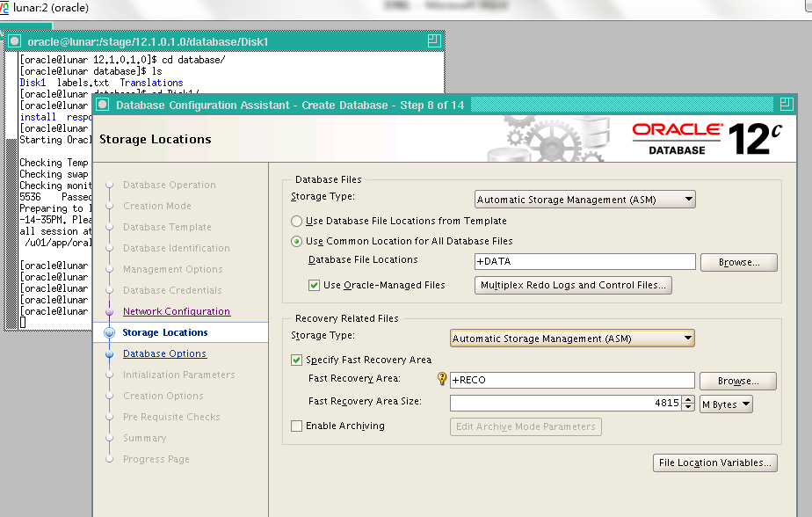Click the Database Identification step
This screenshot has height=517, width=812.
click(x=177, y=248)
